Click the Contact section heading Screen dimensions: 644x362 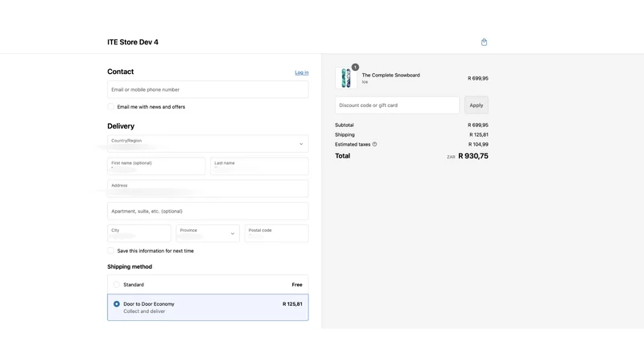(120, 72)
